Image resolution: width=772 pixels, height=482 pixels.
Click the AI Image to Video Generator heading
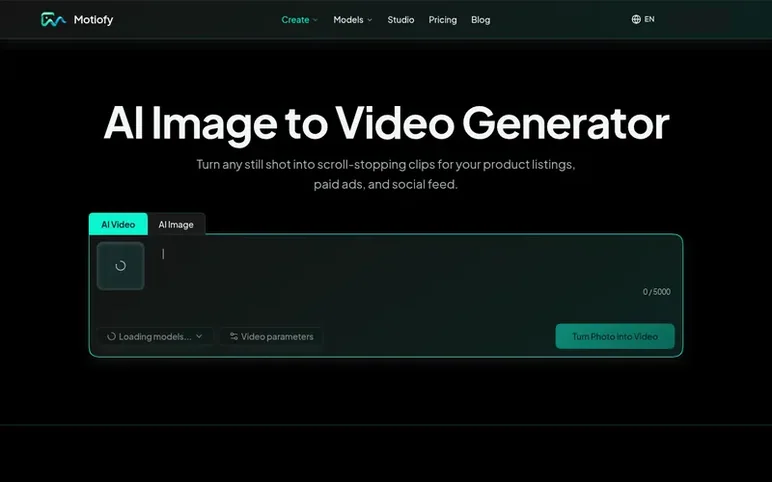[386, 124]
